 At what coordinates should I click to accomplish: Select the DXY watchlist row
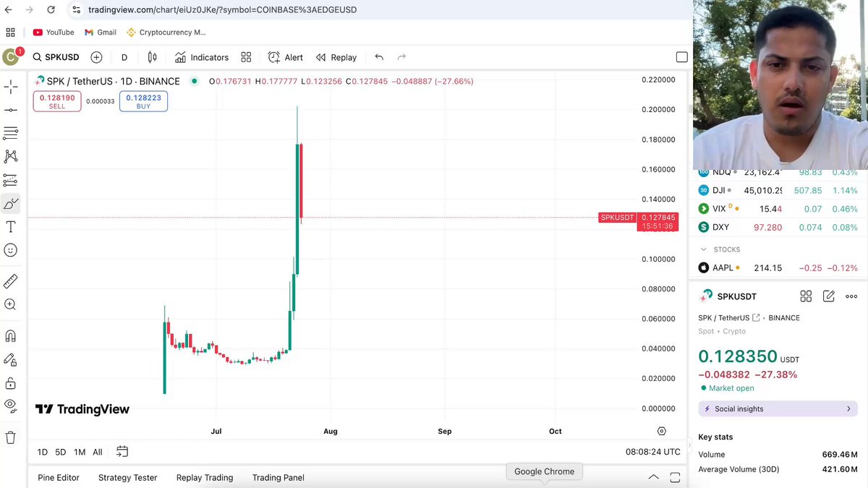coord(778,227)
